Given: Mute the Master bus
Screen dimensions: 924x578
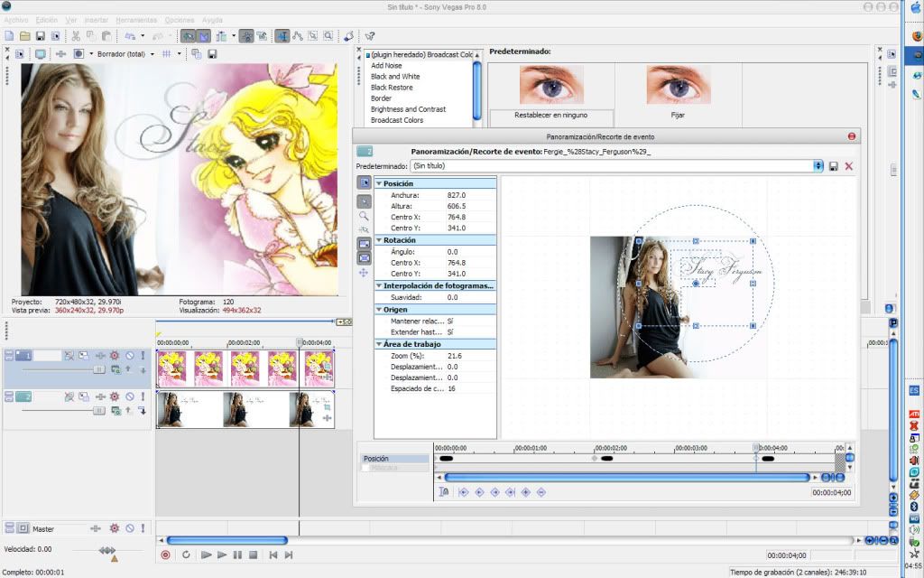Looking at the screenshot, I should pyautogui.click(x=130, y=528).
